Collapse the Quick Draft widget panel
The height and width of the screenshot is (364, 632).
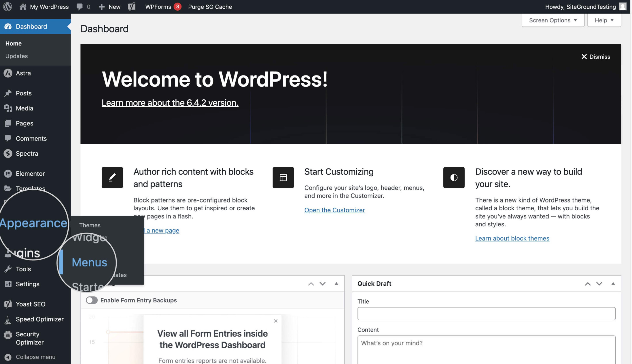click(613, 284)
